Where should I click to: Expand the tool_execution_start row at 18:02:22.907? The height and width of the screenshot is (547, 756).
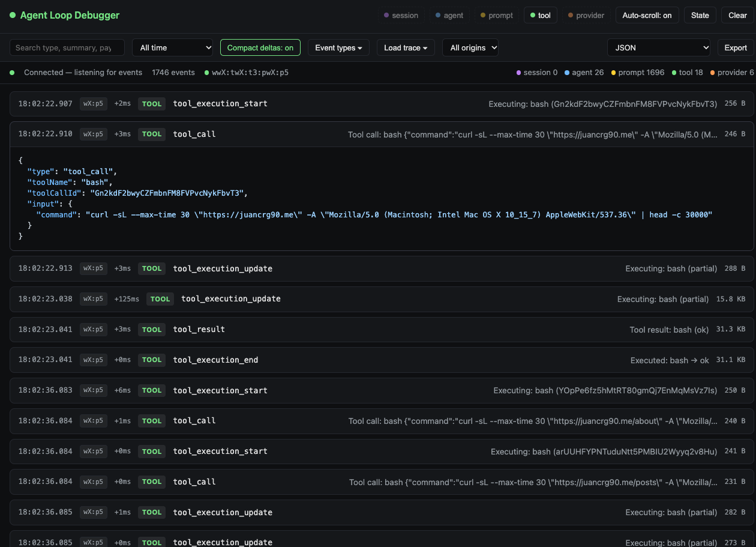(x=382, y=104)
